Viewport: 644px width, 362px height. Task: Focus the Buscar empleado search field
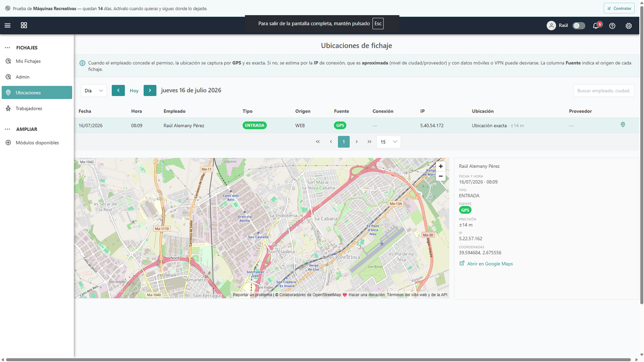pos(604,90)
